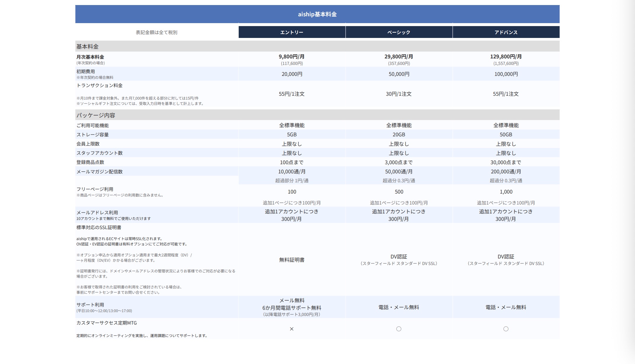Click the circle mark under Basic plan
This screenshot has width=635, height=364.
(399, 329)
